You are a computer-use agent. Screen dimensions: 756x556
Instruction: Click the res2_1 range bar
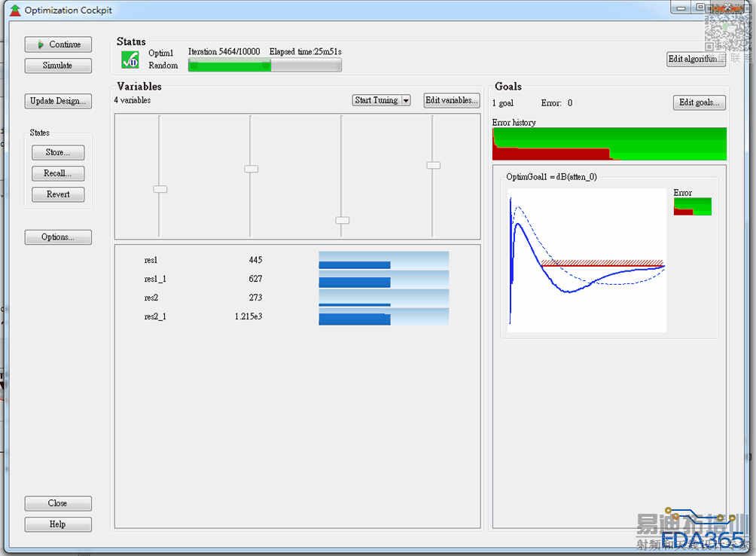[384, 317]
